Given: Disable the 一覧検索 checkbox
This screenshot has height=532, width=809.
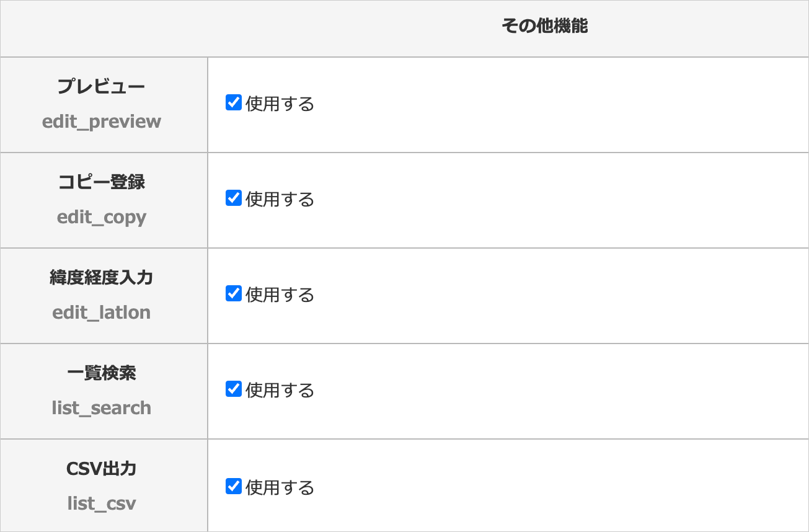Looking at the screenshot, I should [x=234, y=389].
